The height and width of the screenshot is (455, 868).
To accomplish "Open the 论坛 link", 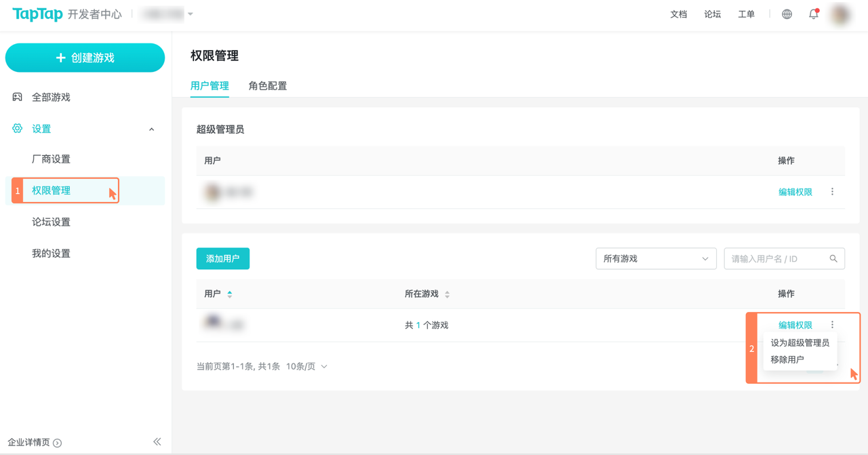I will (713, 14).
